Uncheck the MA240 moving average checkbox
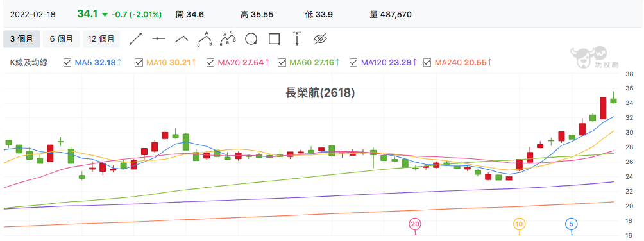Screen dimensions: 644x241 pyautogui.click(x=427, y=63)
